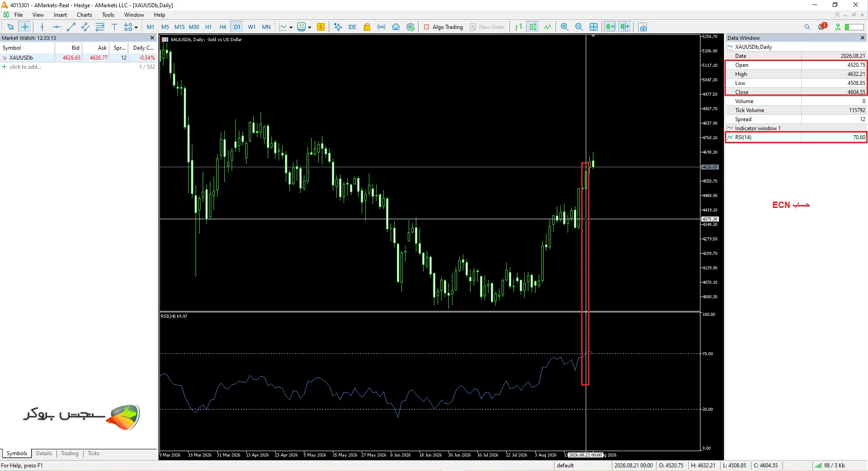Viewport: 868px width, 471px height.
Task: Toggle Algo Trading on
Action: tap(443, 27)
